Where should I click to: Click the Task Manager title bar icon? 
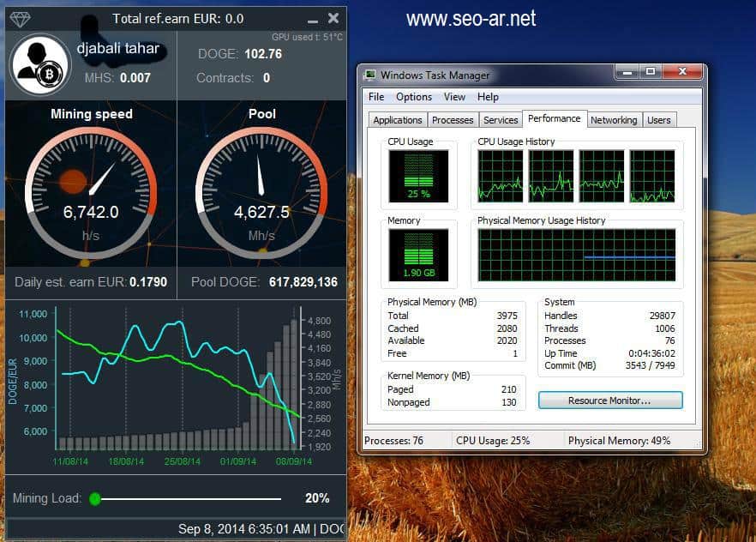pyautogui.click(x=370, y=75)
